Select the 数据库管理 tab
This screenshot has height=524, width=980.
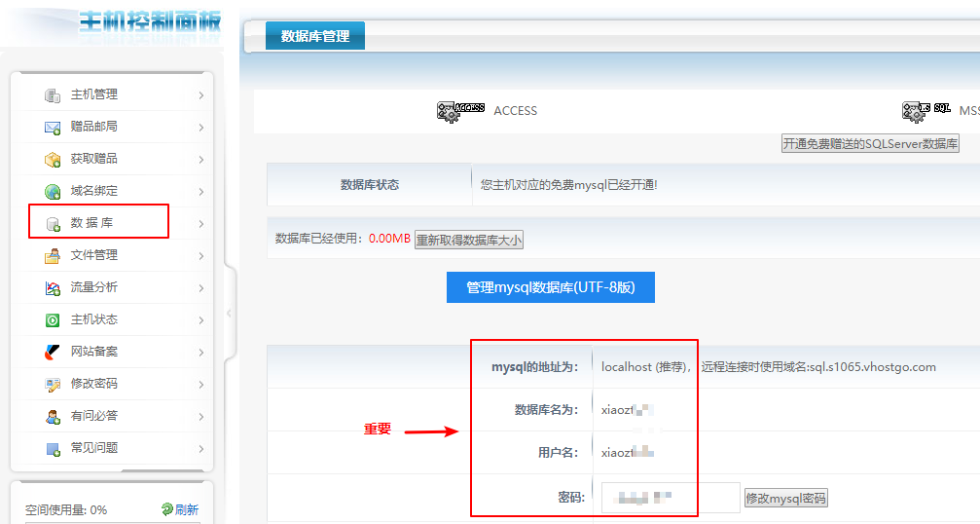pos(314,36)
